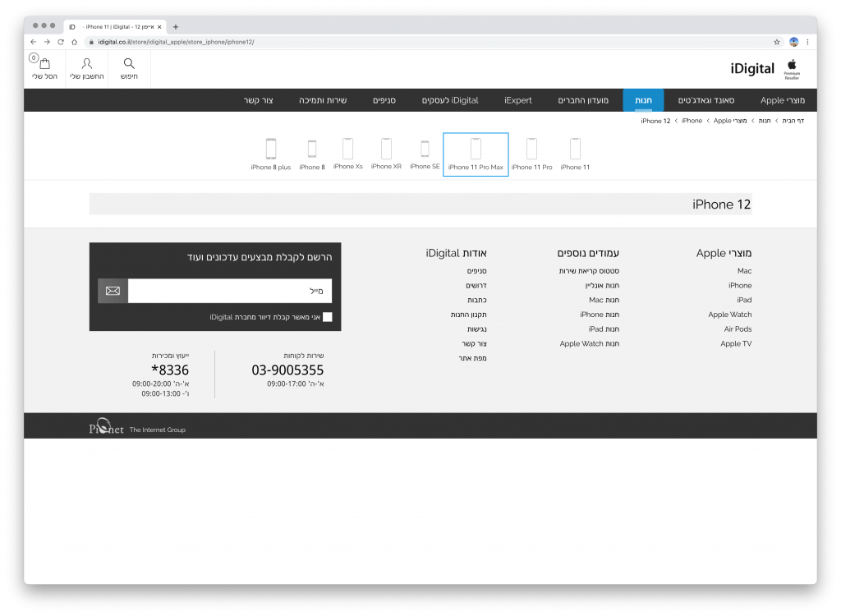The width and height of the screenshot is (841, 616).
Task: Click iPhone breadcrumb link
Action: [692, 121]
